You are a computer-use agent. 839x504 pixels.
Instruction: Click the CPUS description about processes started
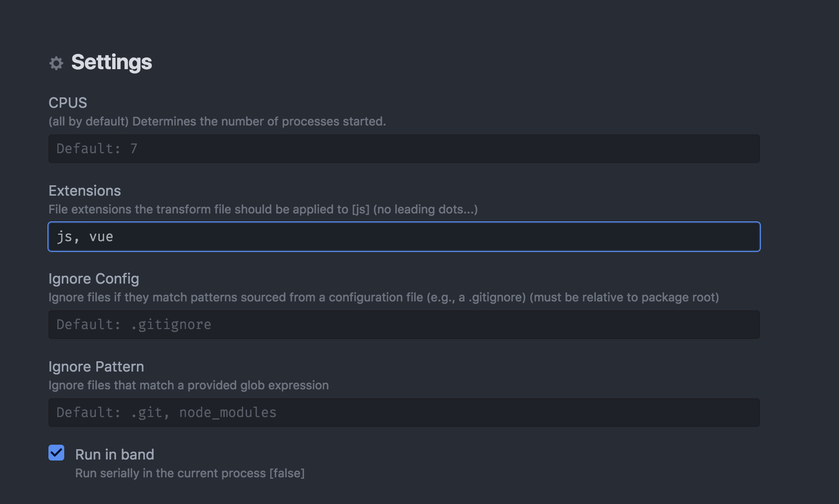click(x=217, y=122)
